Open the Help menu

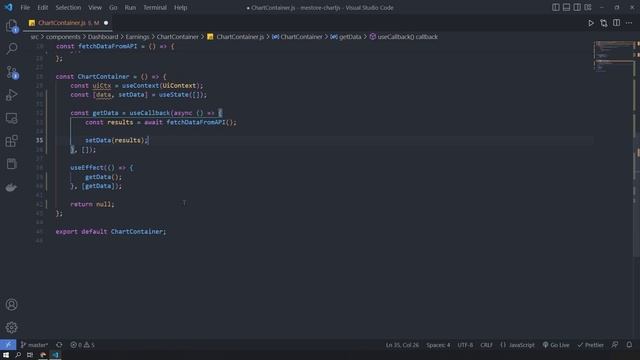(x=180, y=7)
